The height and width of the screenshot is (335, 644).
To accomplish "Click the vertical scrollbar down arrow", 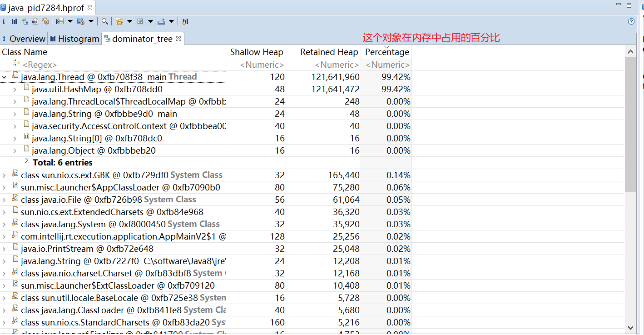I will (x=630, y=327).
